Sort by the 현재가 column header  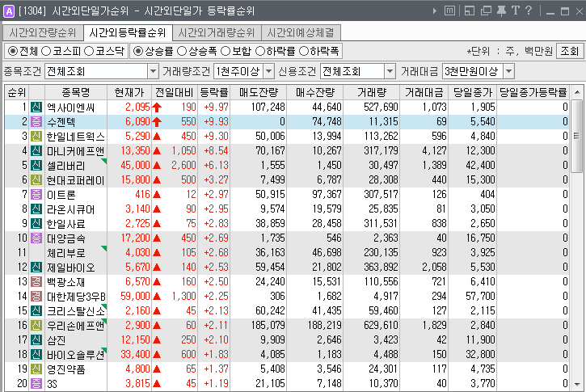click(x=129, y=92)
